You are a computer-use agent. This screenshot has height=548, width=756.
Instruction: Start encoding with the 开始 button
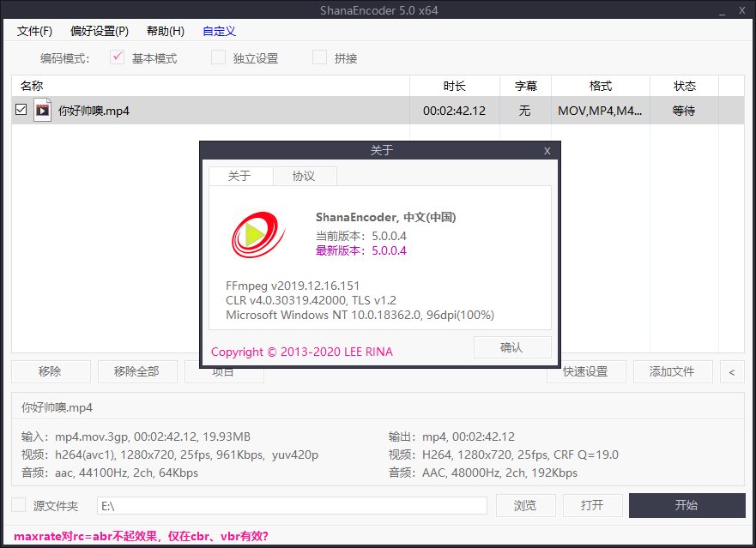coord(686,505)
